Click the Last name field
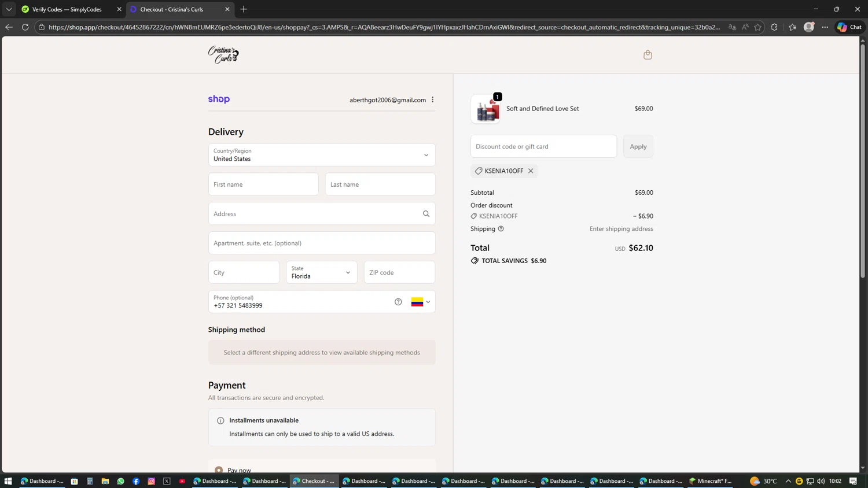 [x=380, y=184]
